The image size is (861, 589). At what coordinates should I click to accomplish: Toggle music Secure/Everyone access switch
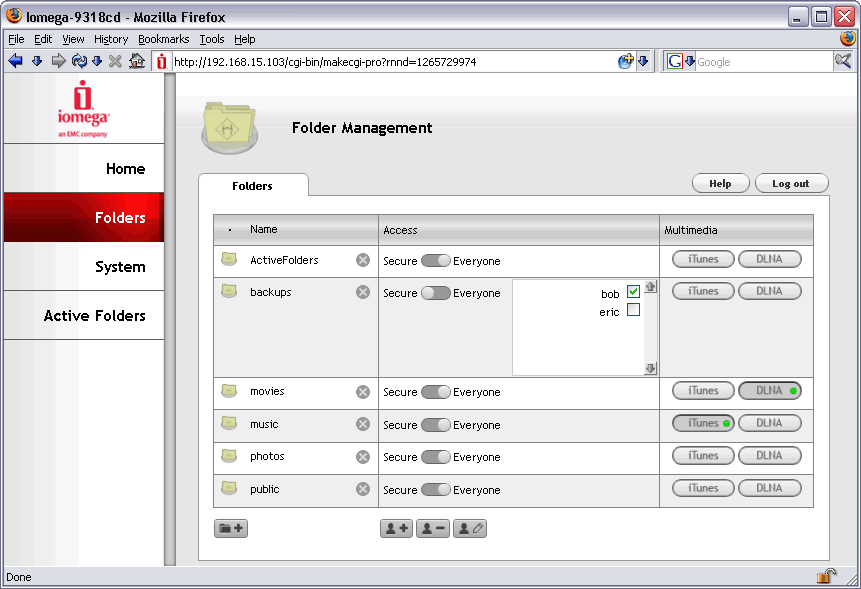435,424
